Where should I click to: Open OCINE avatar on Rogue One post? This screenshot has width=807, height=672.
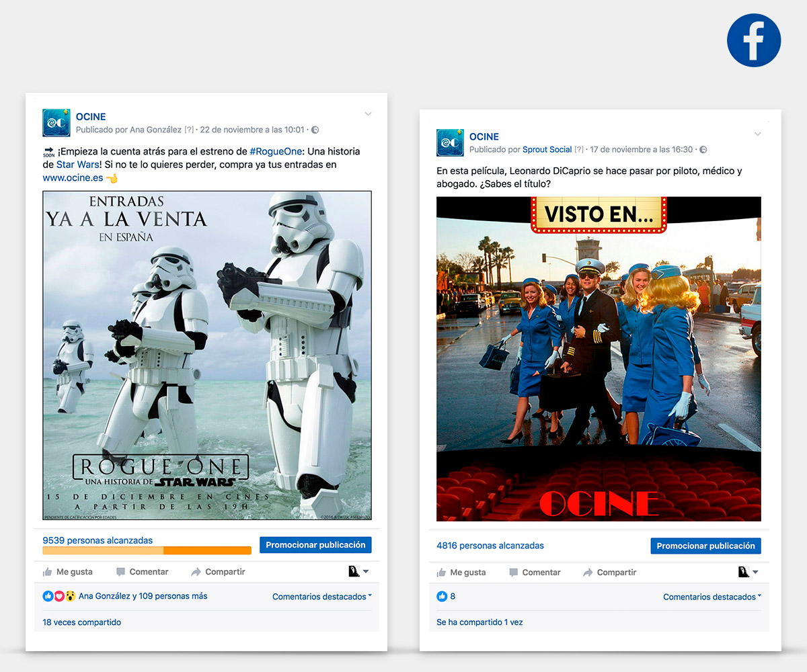[x=56, y=122]
